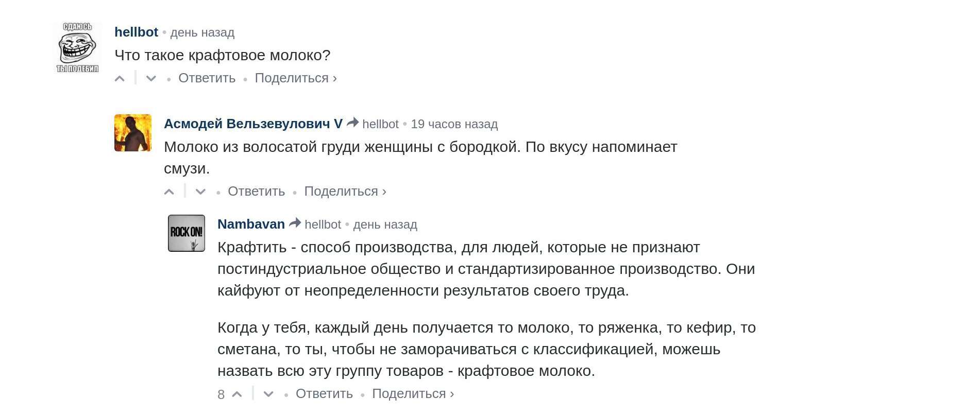Click Ответить under hellbot's comment
The image size is (980, 415).
[207, 78]
